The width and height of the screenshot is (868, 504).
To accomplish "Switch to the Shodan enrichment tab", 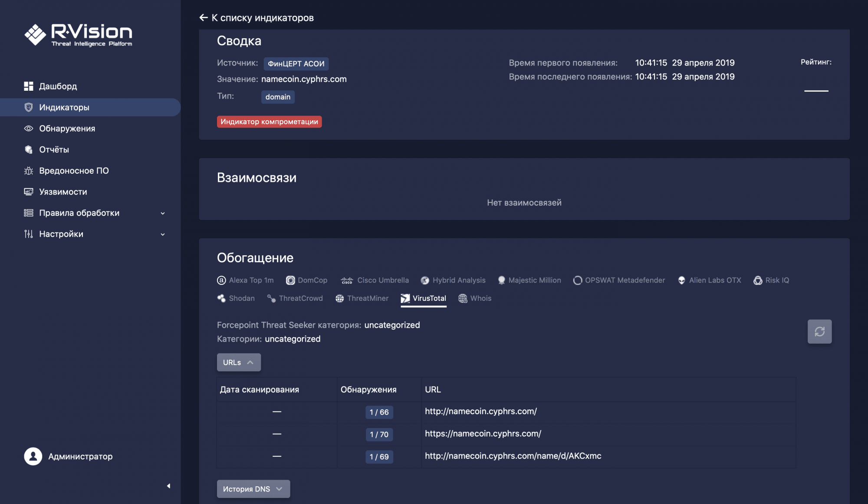I will (x=236, y=298).
